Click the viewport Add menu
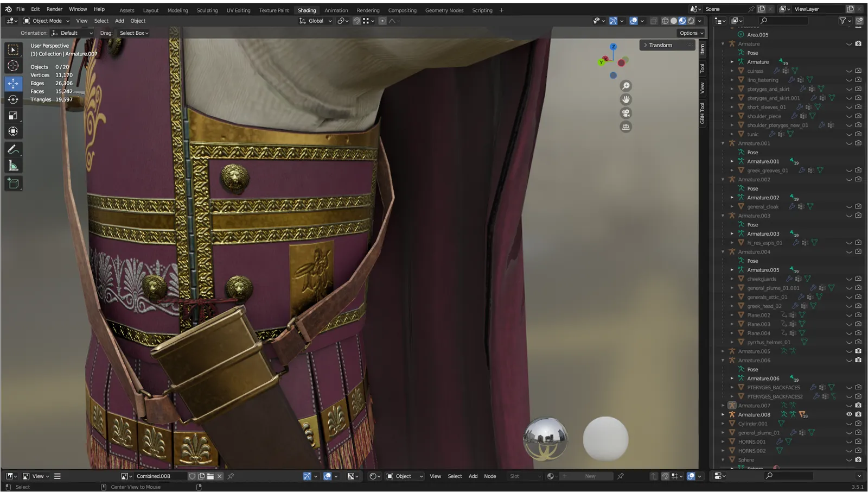Viewport: 868px width, 492px height. pos(119,21)
